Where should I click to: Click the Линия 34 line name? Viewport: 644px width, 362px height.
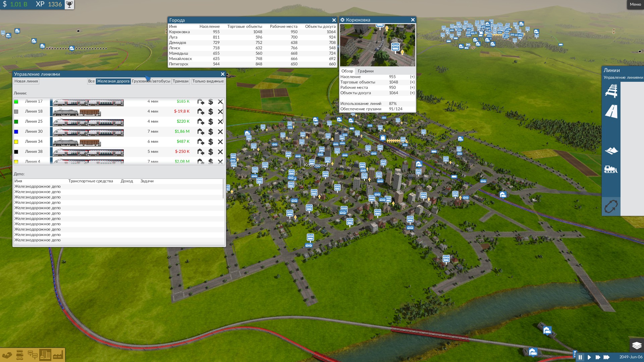coord(34,141)
